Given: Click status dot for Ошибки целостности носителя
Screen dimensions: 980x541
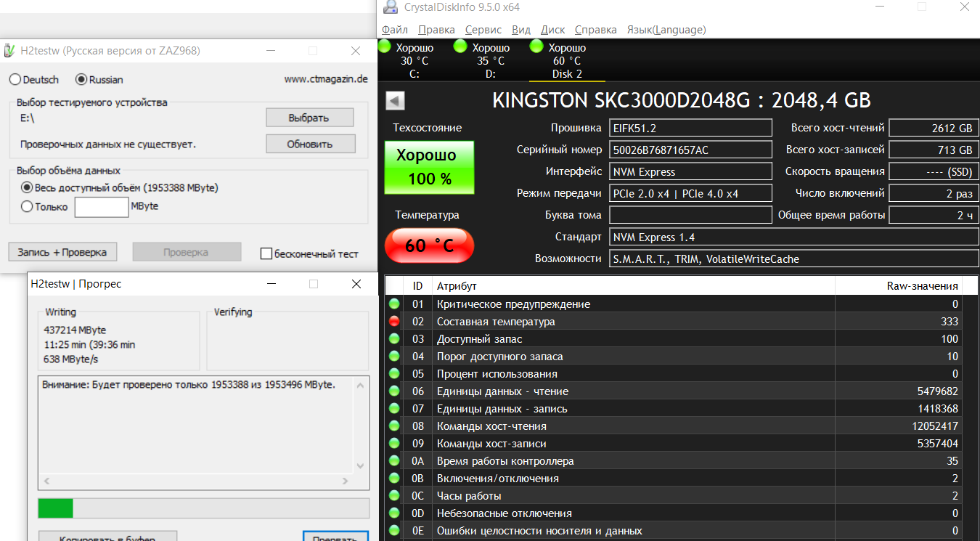Looking at the screenshot, I should 394,531.
